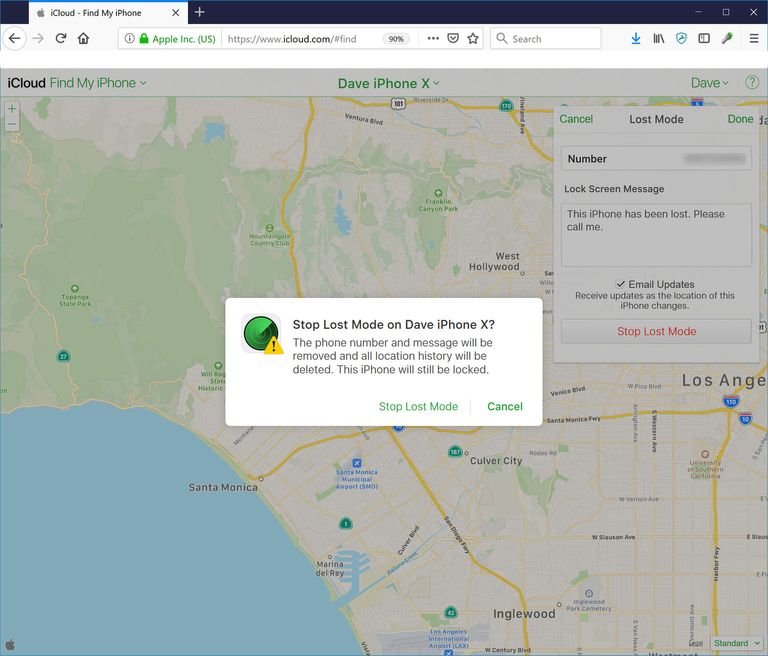Show site information via the info icon
768x656 pixels.
[129, 38]
